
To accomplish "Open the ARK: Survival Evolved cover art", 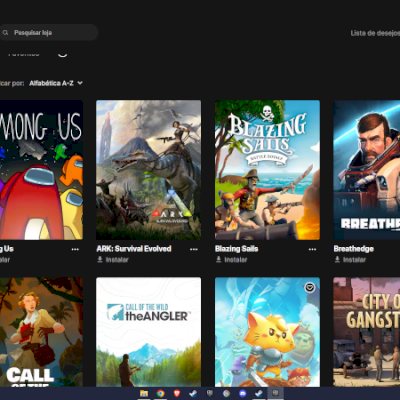I will 149,170.
